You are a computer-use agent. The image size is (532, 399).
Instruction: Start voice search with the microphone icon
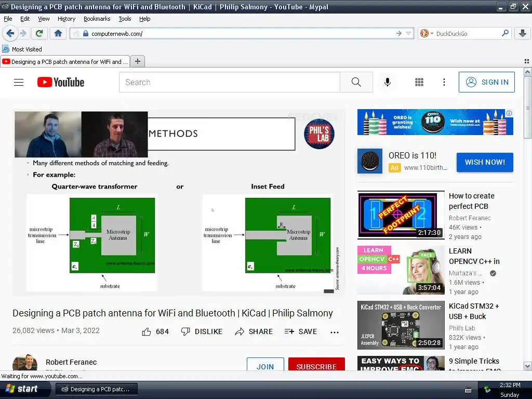tap(388, 82)
